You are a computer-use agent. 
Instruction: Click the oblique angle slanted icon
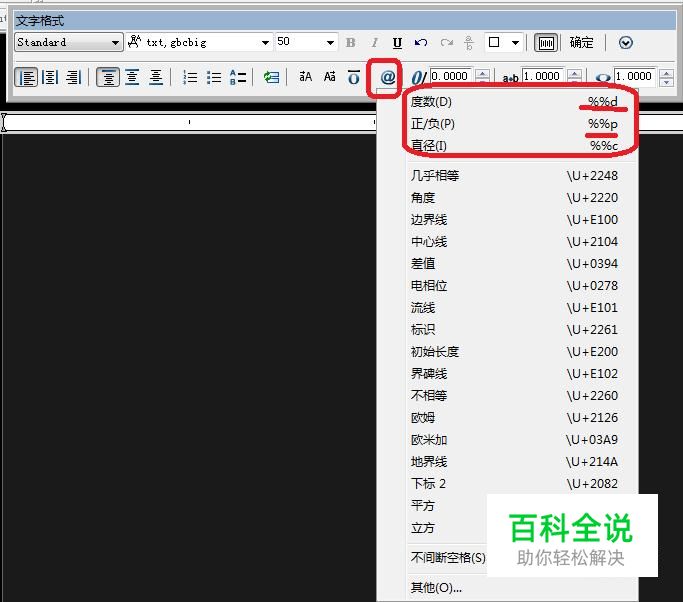(418, 78)
